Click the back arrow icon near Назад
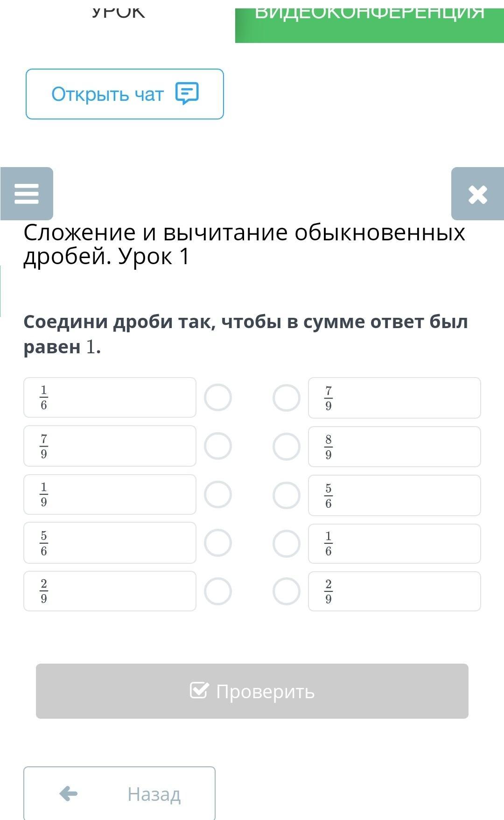 coord(69,793)
